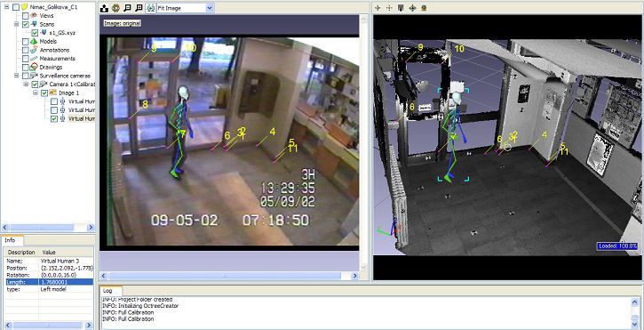Click the first magnifier icon in image toolbar
Viewport: 644px width, 330px height.
(128, 8)
